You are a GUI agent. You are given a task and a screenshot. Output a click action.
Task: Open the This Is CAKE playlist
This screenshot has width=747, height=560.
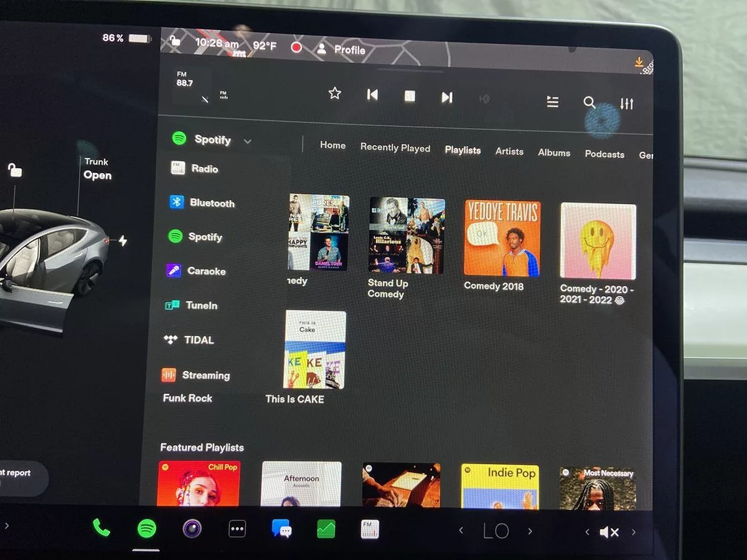(x=314, y=350)
